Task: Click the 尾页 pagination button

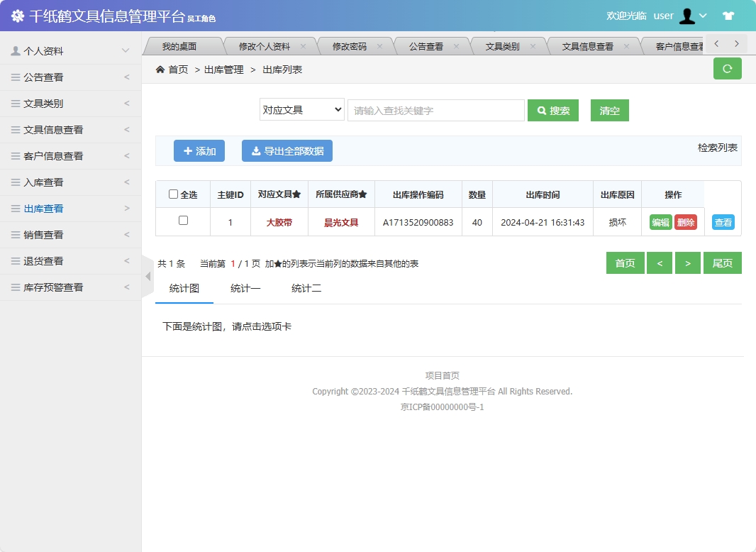Action: click(723, 263)
